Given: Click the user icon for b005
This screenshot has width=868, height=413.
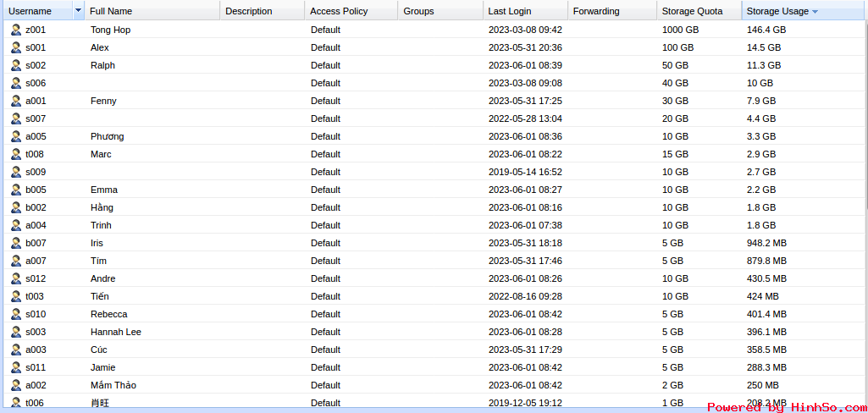Looking at the screenshot, I should 15,190.
